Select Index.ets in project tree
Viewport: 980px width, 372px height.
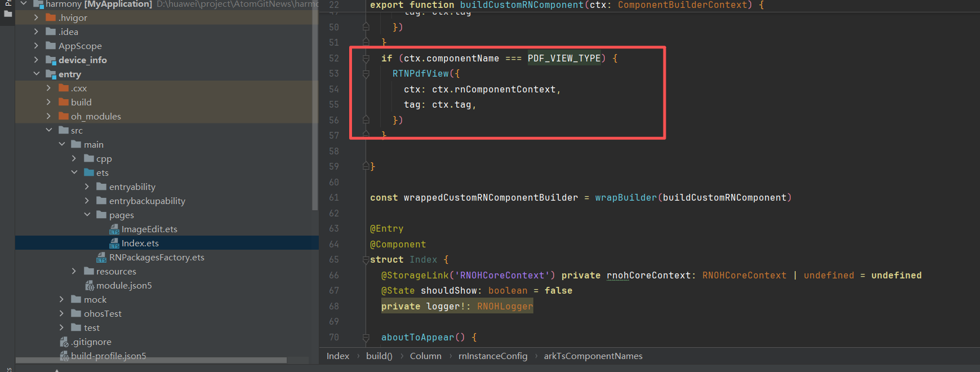pos(140,243)
